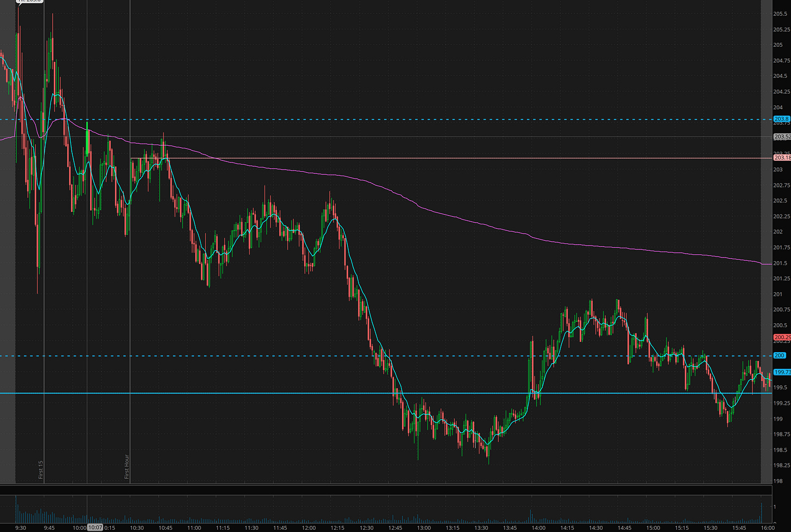Click the 202.5 price axis label

[780, 201]
